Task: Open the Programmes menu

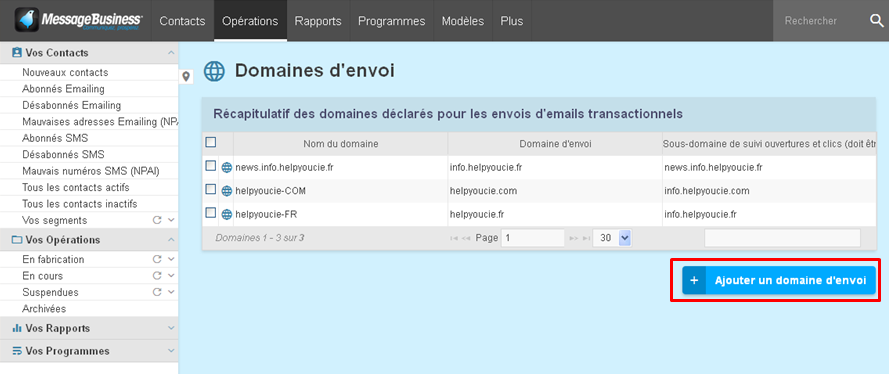Action: click(392, 21)
